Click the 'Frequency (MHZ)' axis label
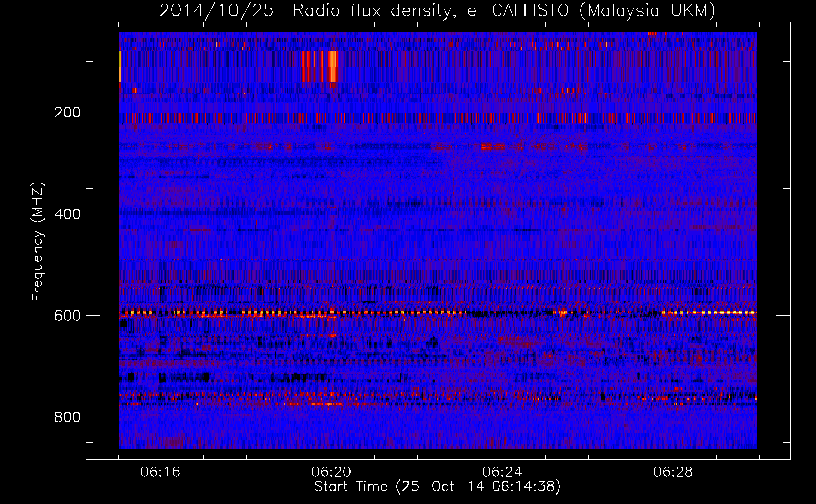 click(x=38, y=241)
